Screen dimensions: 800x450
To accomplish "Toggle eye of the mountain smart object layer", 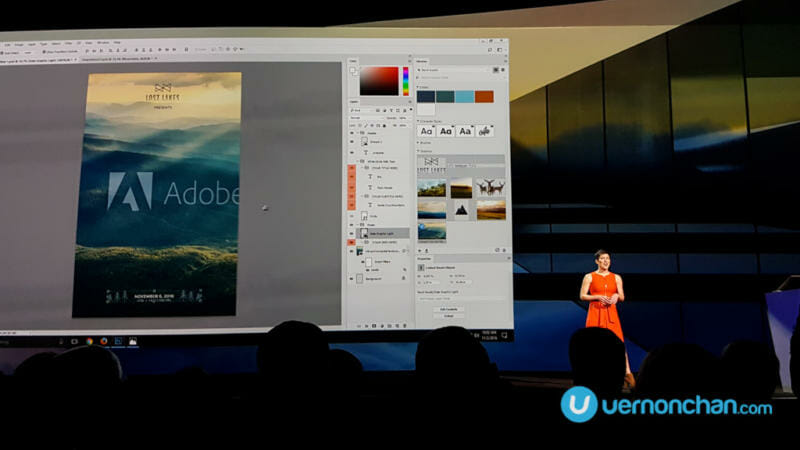I will 352,251.
